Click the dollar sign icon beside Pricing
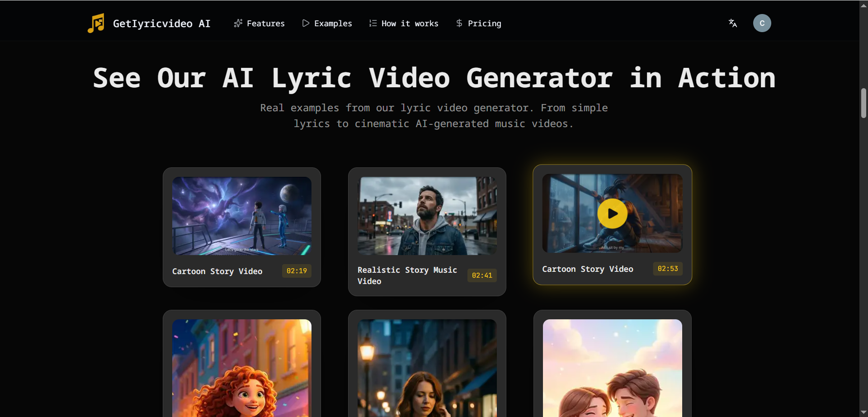Image resolution: width=868 pixels, height=417 pixels. [x=459, y=23]
